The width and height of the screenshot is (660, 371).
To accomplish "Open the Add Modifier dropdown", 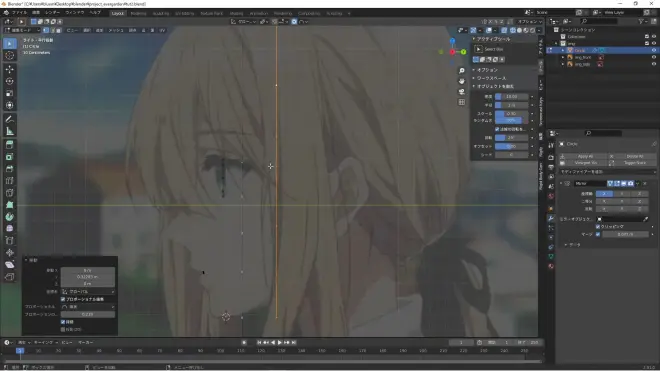I will tap(607, 172).
